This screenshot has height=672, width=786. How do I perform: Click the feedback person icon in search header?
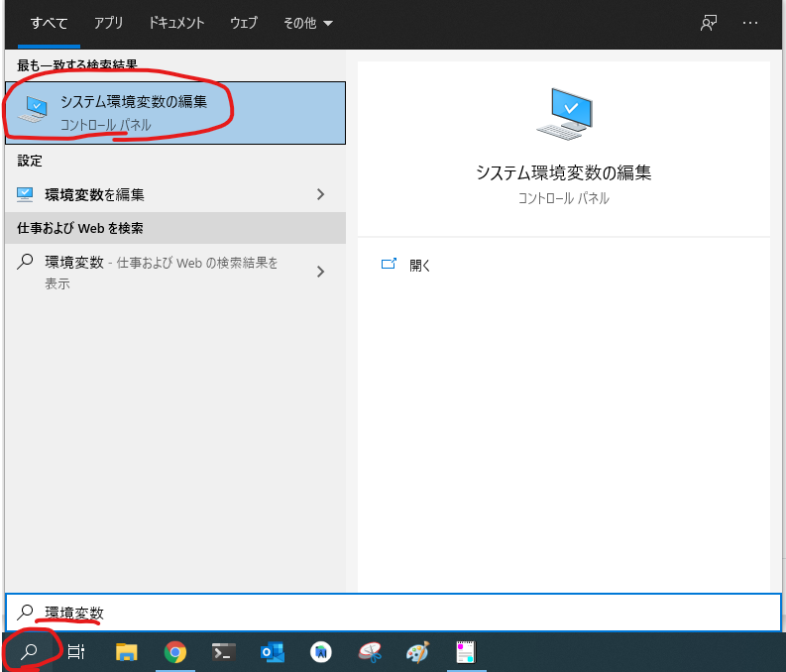(709, 23)
